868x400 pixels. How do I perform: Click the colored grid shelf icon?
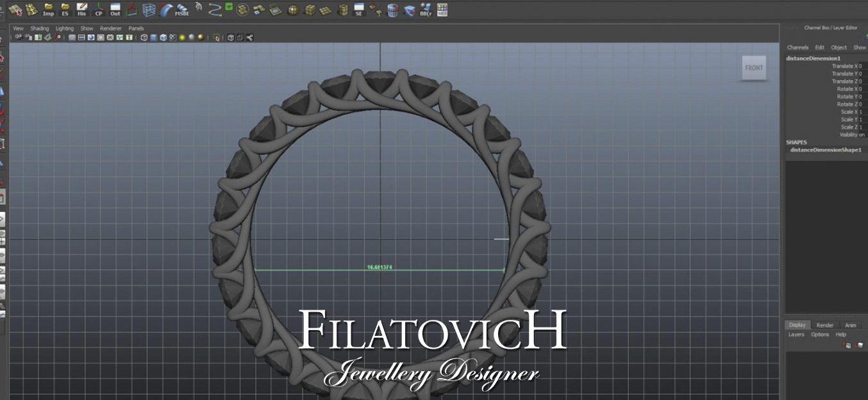(x=442, y=10)
